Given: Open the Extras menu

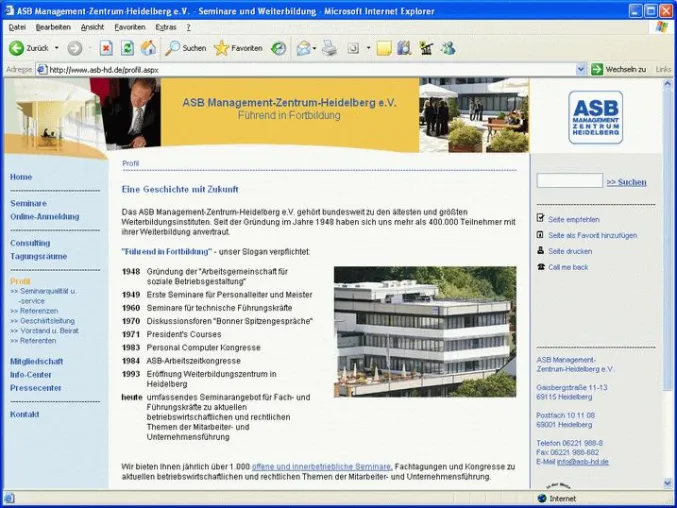Looking at the screenshot, I should tap(166, 27).
